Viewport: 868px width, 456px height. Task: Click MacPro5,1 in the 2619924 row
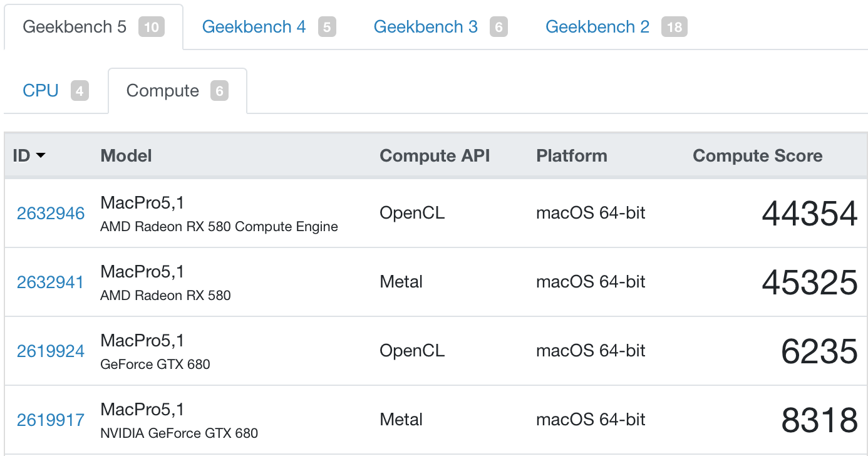click(x=142, y=341)
